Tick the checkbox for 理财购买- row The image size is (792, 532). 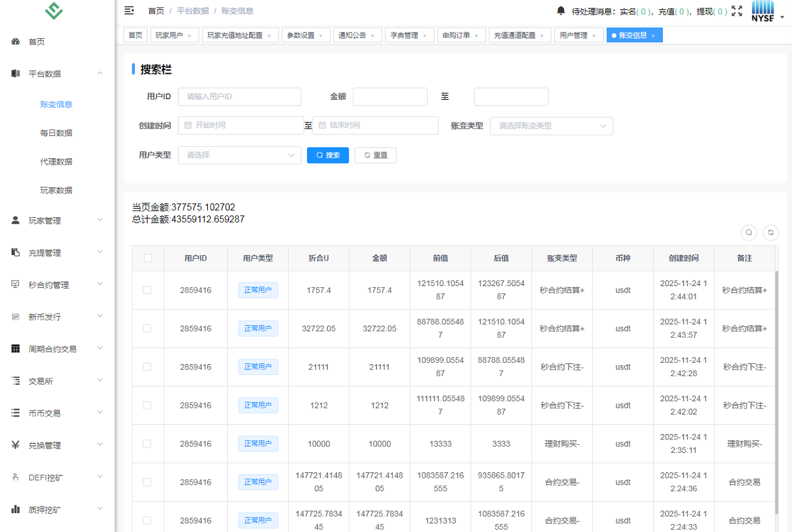tap(147, 444)
